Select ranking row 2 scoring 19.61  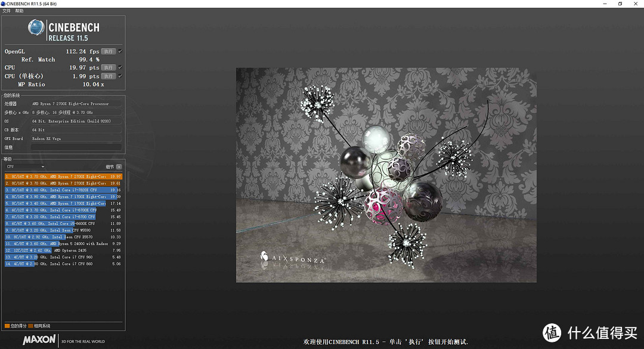click(x=64, y=183)
